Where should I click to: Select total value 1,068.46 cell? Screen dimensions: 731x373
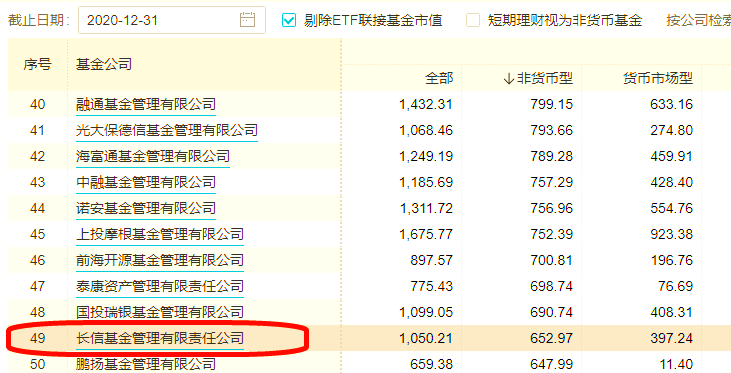[x=426, y=130]
